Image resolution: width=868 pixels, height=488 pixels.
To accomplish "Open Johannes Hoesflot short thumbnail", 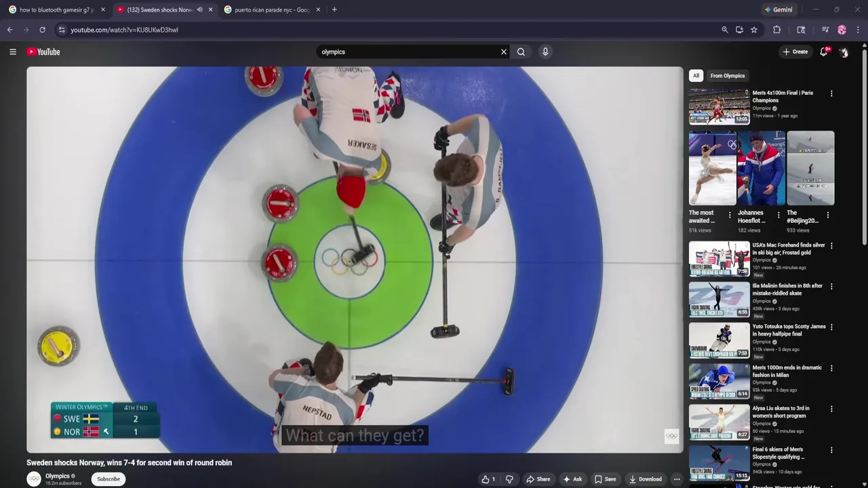I will [x=762, y=168].
